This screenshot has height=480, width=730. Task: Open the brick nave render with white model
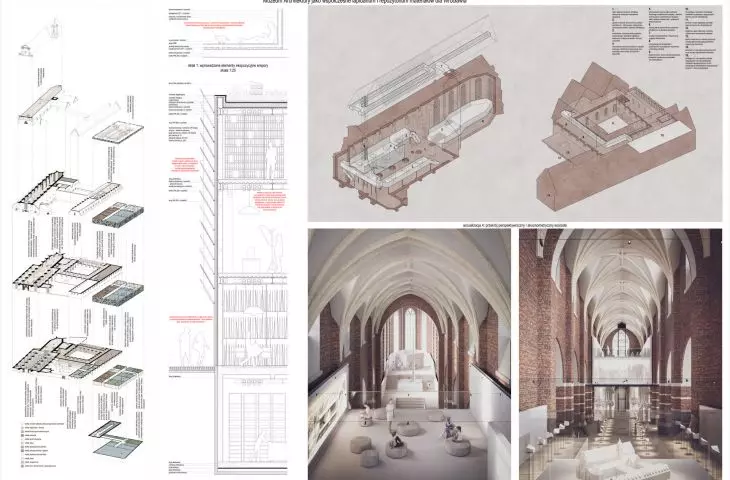pos(620,354)
